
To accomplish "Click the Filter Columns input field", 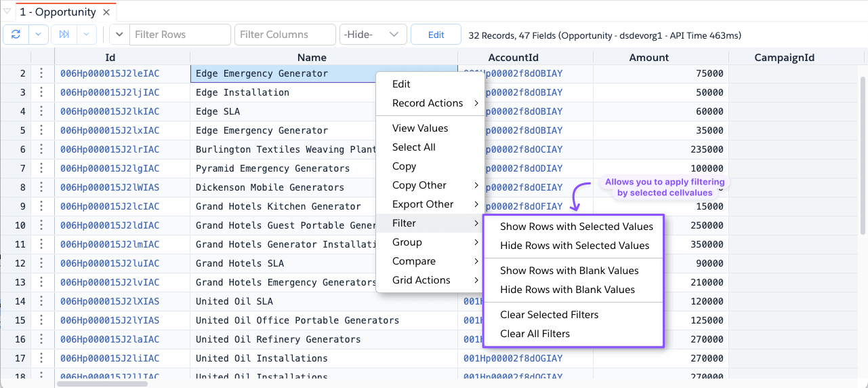I will click(x=285, y=35).
